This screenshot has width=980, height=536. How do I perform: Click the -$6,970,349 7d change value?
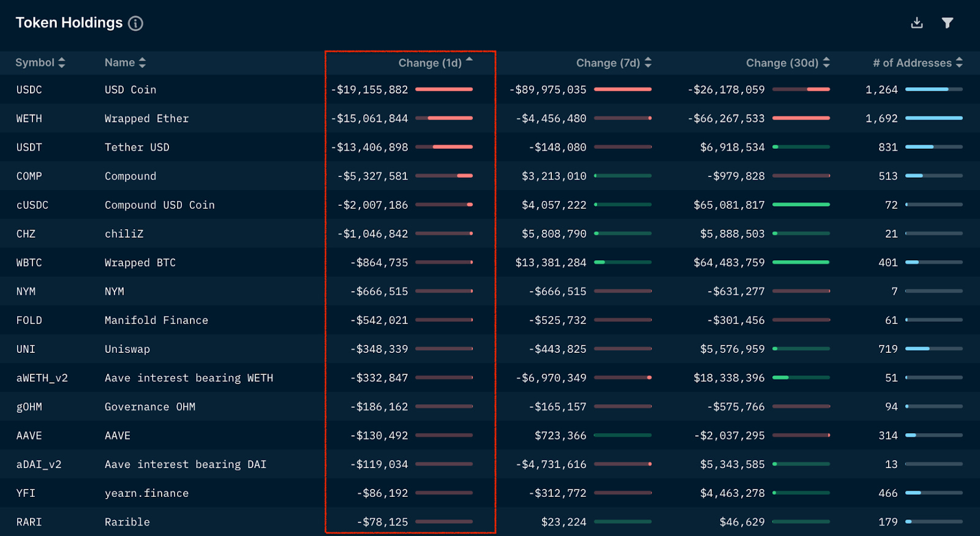551,378
